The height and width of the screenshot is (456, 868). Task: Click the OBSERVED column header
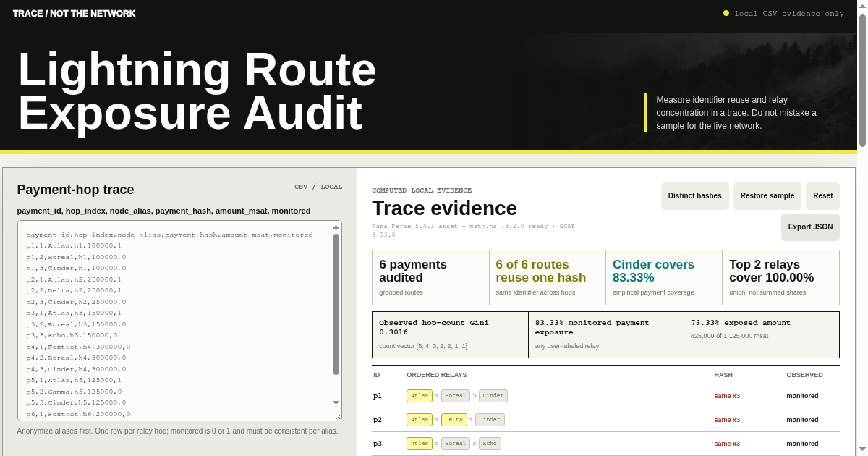pyautogui.click(x=804, y=375)
